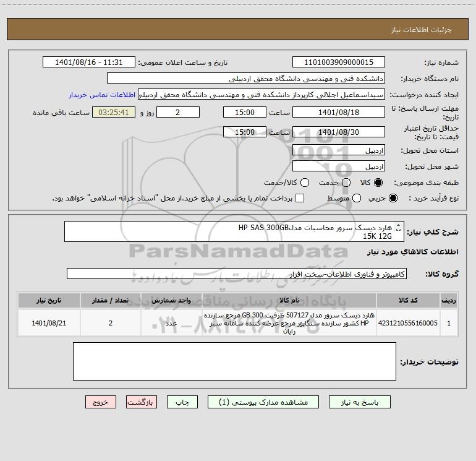This screenshot has width=476, height=461.
Task: Click the price validity date 1401/08/30 field
Action: point(339,132)
